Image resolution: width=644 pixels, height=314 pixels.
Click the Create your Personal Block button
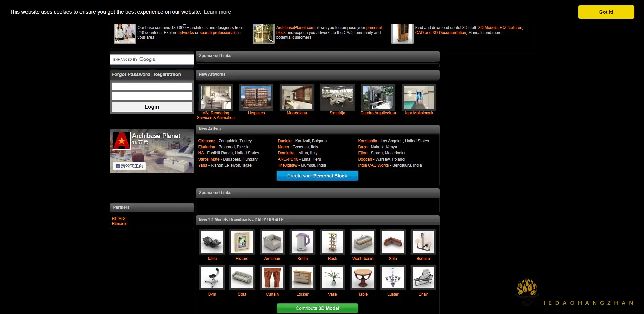tap(317, 176)
